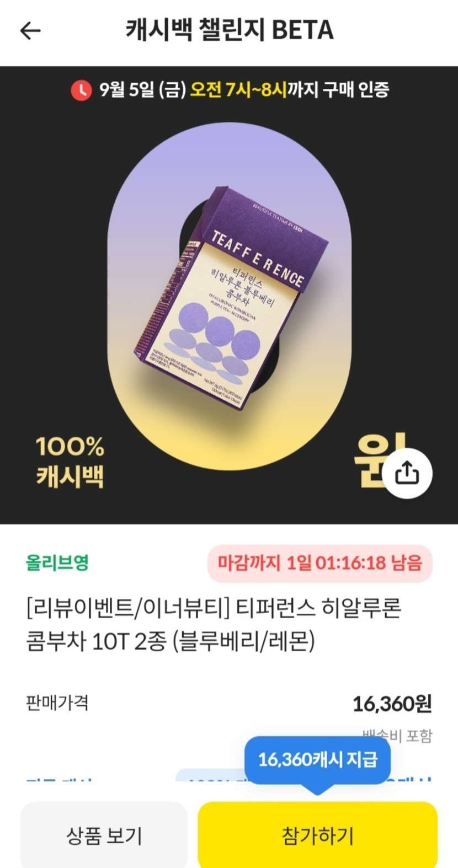This screenshot has height=868, width=458.
Task: Tap the share icon on the banner
Action: click(x=407, y=474)
